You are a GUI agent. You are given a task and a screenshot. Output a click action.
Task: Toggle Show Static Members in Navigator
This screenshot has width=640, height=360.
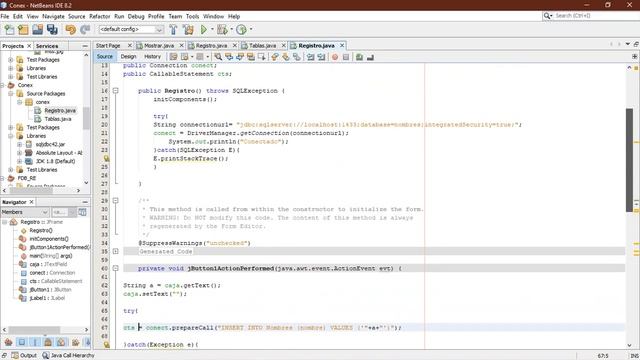pyautogui.click(x=35, y=342)
